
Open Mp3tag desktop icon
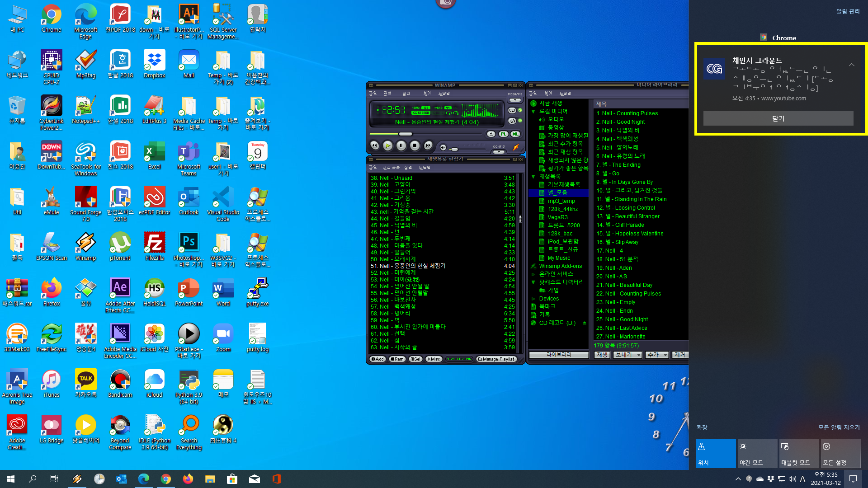(85, 64)
